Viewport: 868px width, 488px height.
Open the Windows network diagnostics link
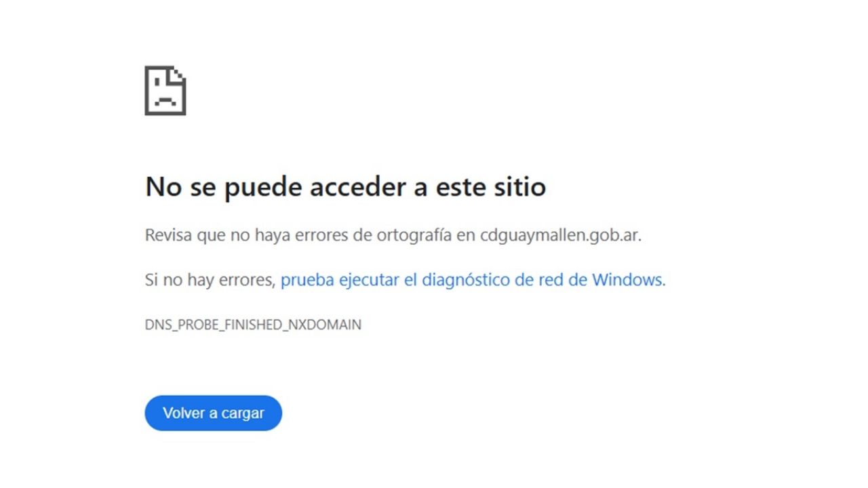(473, 280)
